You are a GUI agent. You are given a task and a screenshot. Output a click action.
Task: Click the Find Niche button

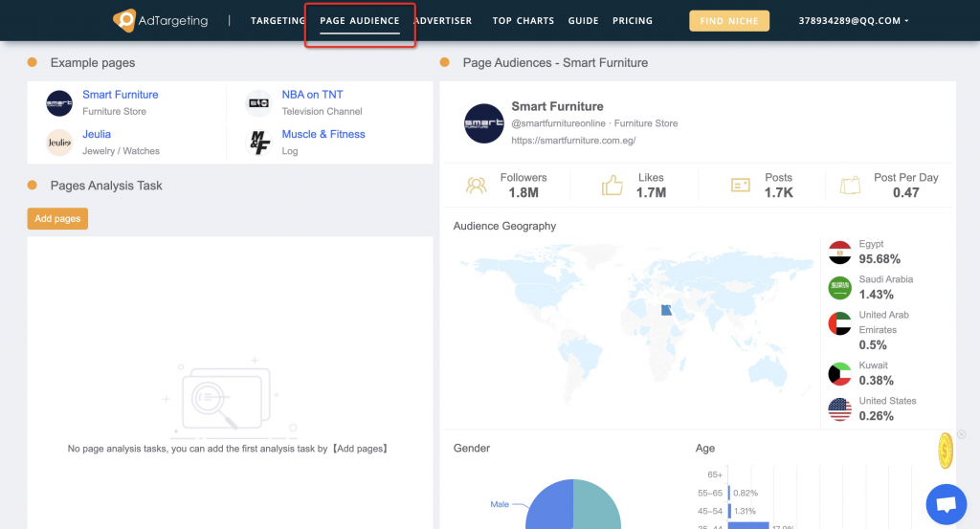[x=728, y=21]
